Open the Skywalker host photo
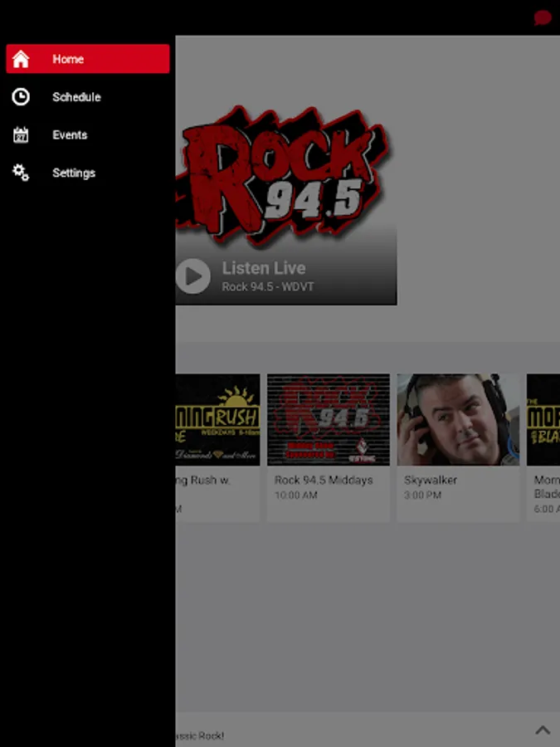560x747 pixels. (458, 420)
